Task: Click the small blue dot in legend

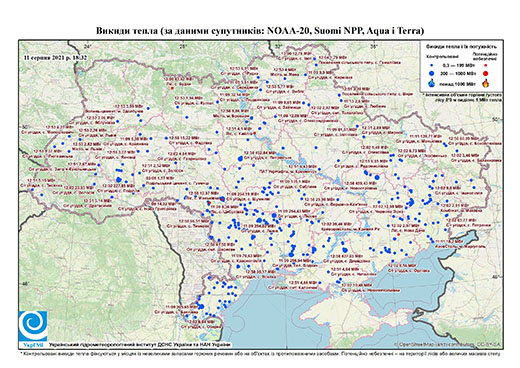Action: click(x=432, y=65)
